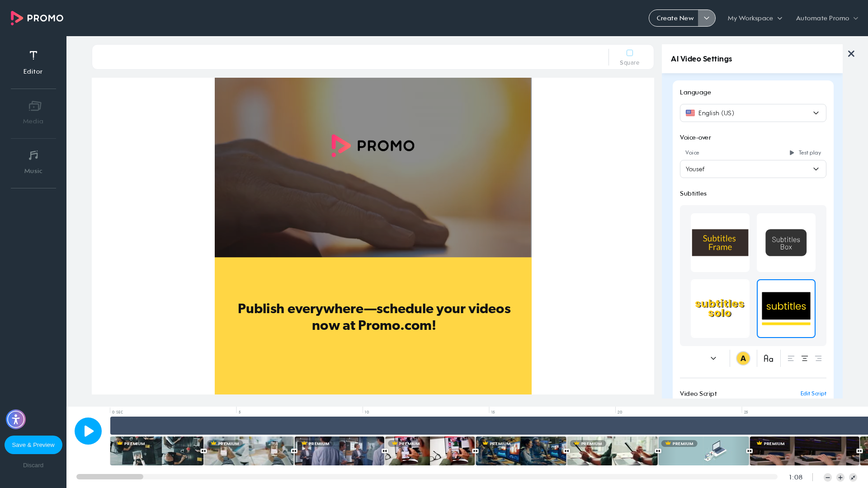Select the hand-holding-phone clip
The height and width of the screenshot is (488, 868).
pyautogui.click(x=249, y=451)
